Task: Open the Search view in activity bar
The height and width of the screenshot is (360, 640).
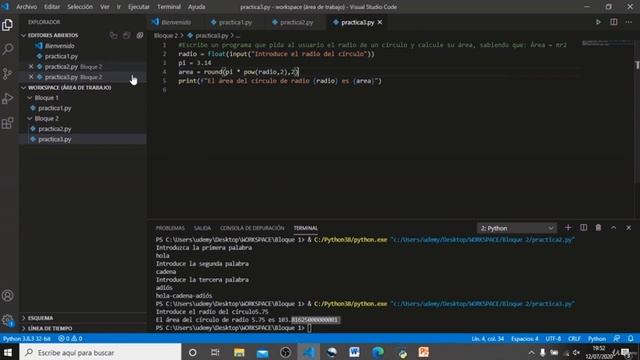Action: pos(7,49)
